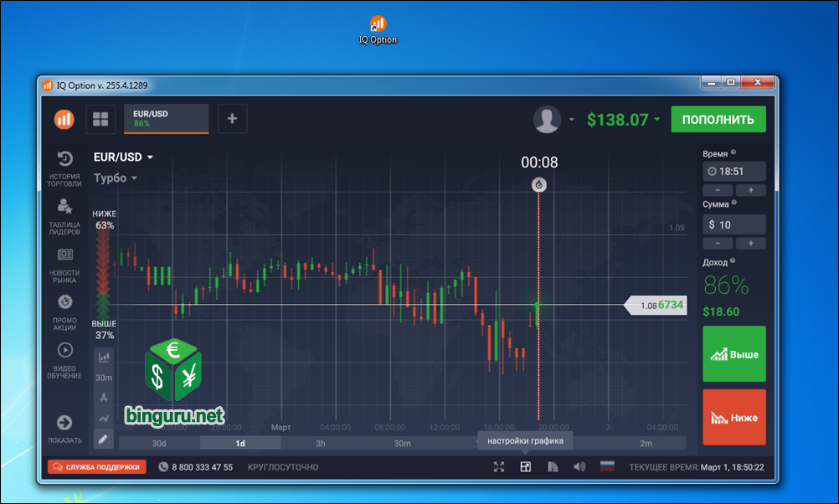This screenshot has width=839, height=504.
Task: Click the 1.086734 current price label
Action: click(x=656, y=305)
